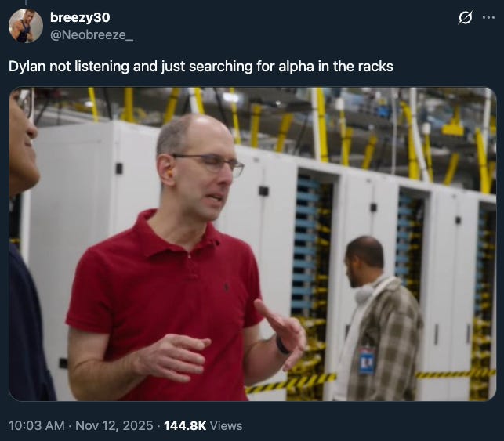Click the blue ID badge on jacket
The width and height of the screenshot is (504, 441).
point(366,360)
